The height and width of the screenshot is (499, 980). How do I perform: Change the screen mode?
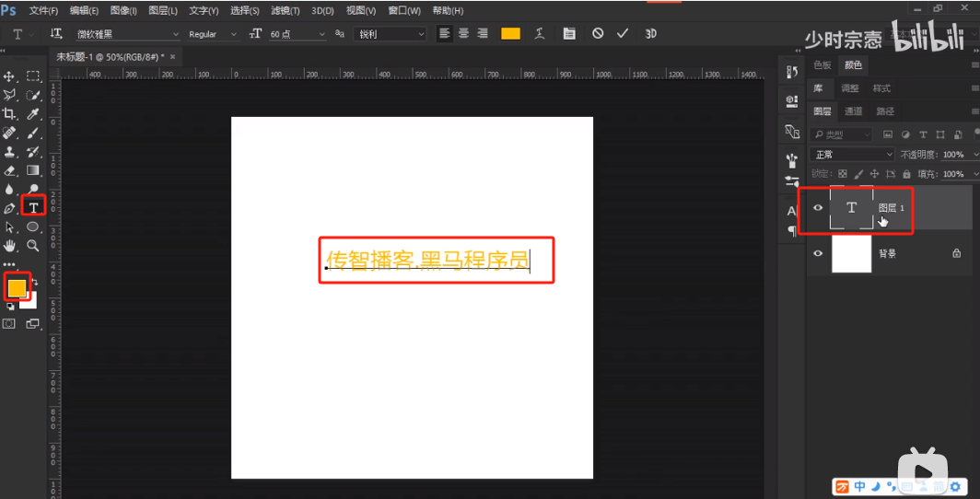(x=32, y=323)
